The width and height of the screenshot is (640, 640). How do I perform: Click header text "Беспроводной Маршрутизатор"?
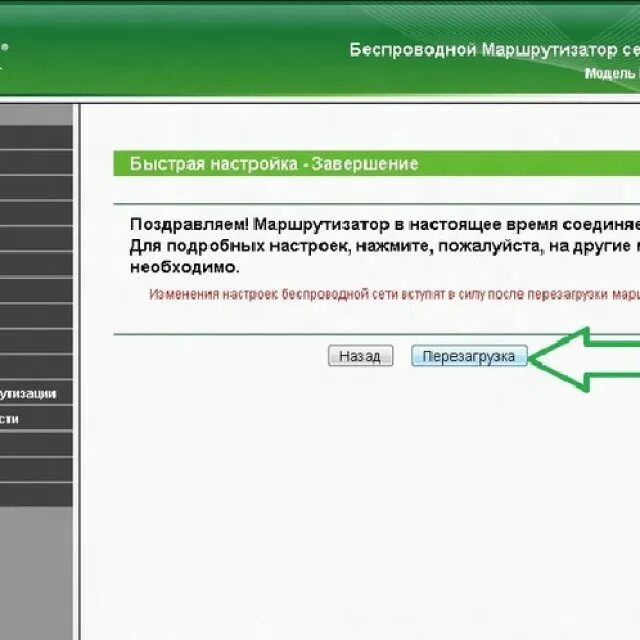coord(483,50)
